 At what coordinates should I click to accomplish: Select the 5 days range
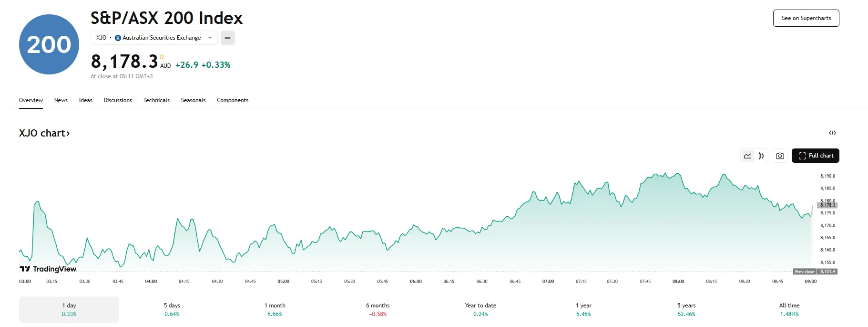[x=172, y=309]
